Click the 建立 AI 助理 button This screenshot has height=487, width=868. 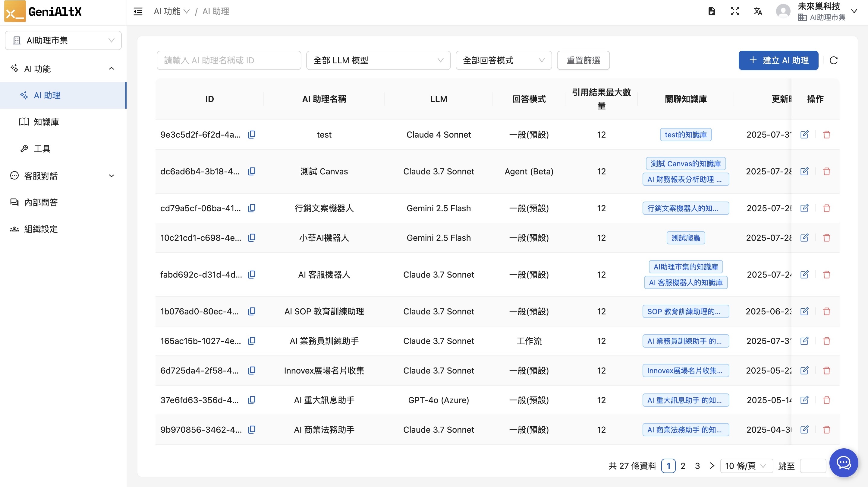pyautogui.click(x=778, y=60)
